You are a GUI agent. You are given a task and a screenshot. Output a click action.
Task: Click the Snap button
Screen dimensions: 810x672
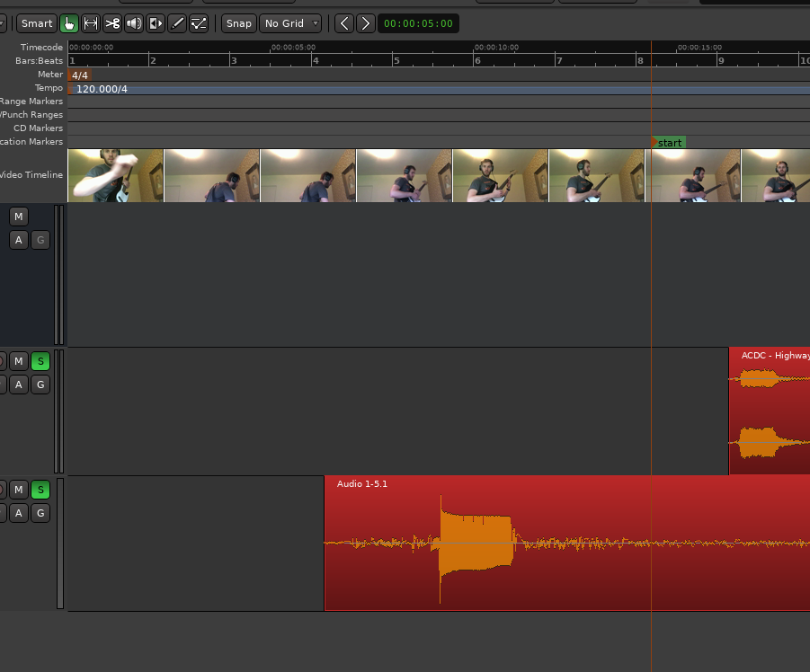(x=238, y=23)
